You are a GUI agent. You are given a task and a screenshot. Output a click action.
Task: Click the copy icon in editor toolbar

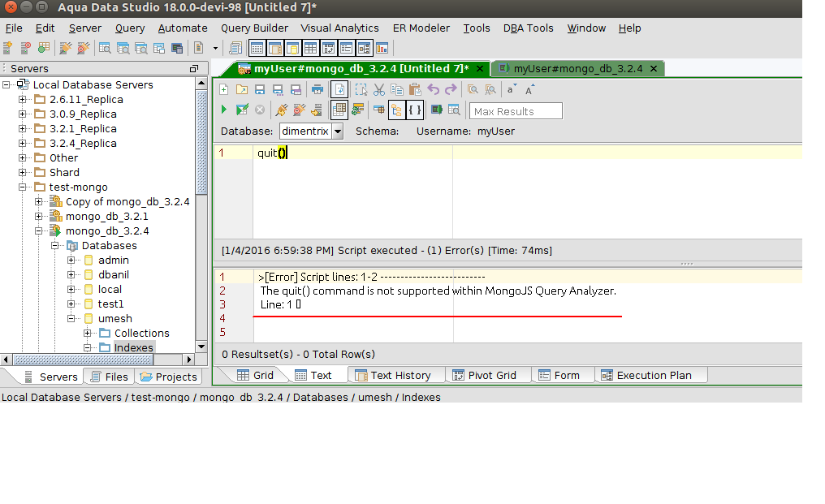coord(397,89)
